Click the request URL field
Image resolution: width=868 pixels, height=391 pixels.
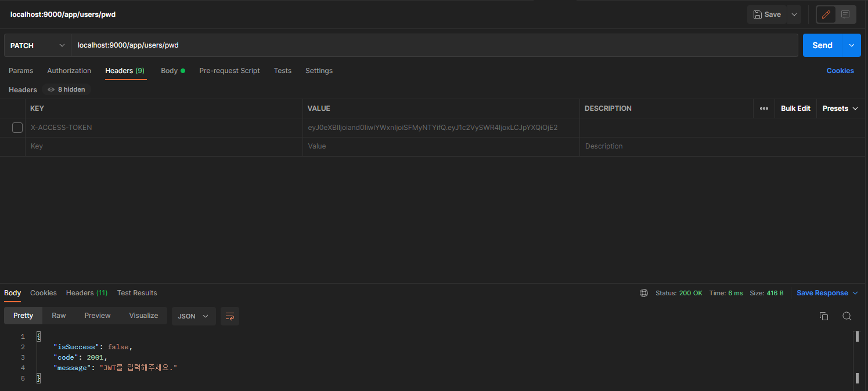434,45
